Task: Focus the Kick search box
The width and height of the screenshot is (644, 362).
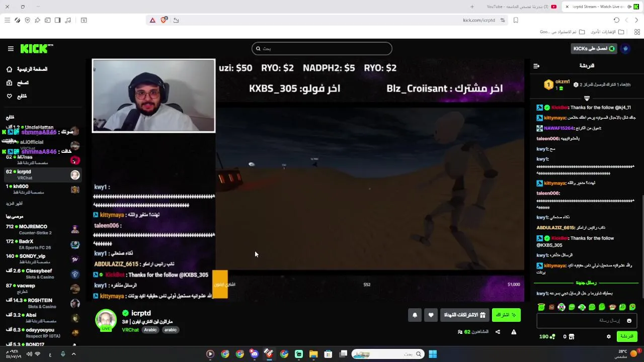Action: 322,49
